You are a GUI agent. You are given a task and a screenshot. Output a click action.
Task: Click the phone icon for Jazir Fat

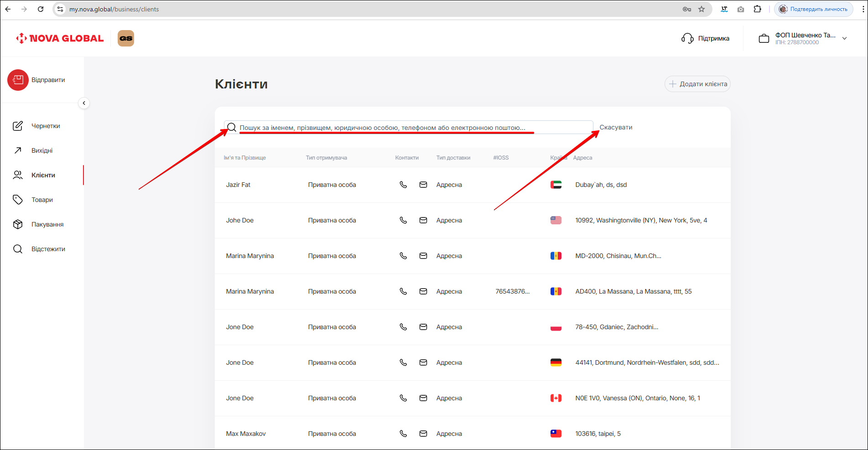tap(403, 185)
